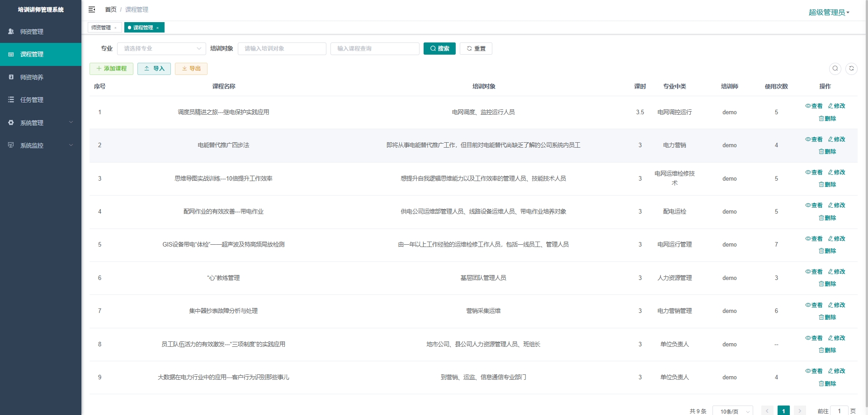Go to next page arrow
Image resolution: width=868 pixels, height=415 pixels.
pyautogui.click(x=800, y=411)
